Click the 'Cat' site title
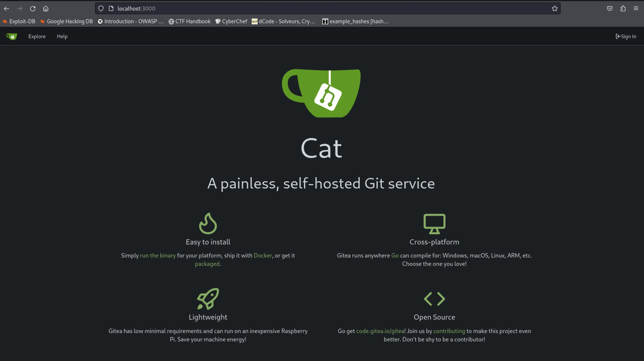This screenshot has height=361, width=644. click(321, 148)
